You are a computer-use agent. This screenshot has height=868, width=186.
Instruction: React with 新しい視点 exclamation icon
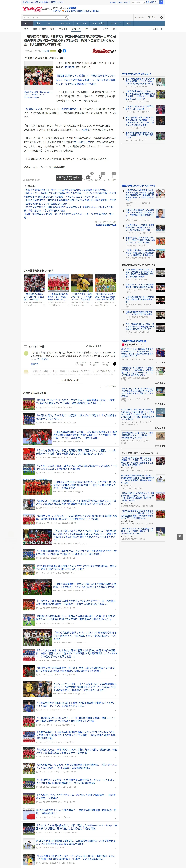pos(112,177)
